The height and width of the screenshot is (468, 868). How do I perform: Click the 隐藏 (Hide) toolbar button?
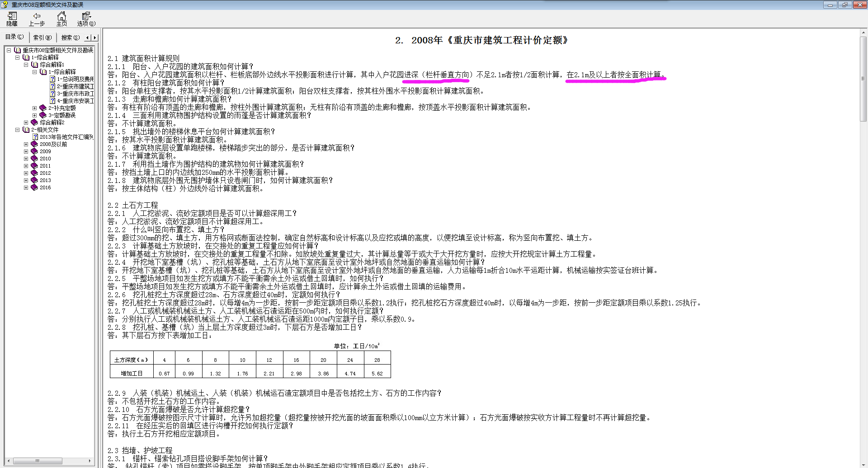coord(12,19)
